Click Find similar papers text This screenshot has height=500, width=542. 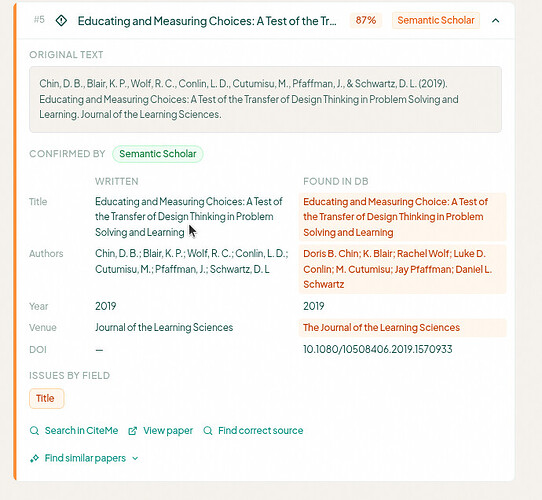(x=85, y=459)
